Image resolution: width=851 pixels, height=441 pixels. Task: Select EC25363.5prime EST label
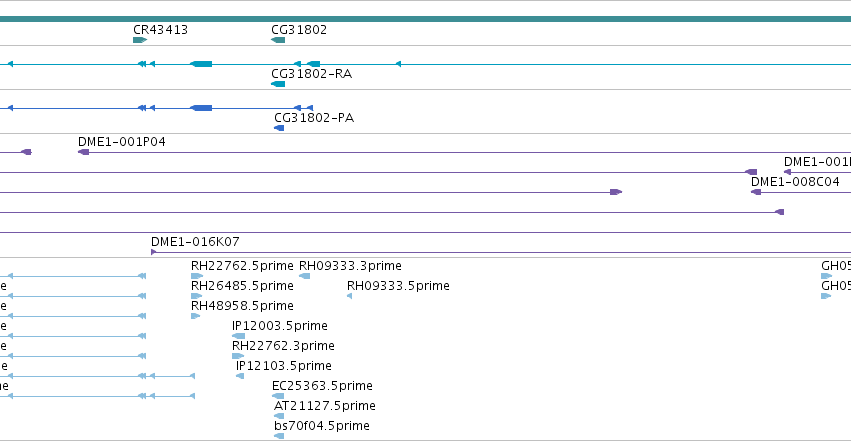click(x=322, y=386)
